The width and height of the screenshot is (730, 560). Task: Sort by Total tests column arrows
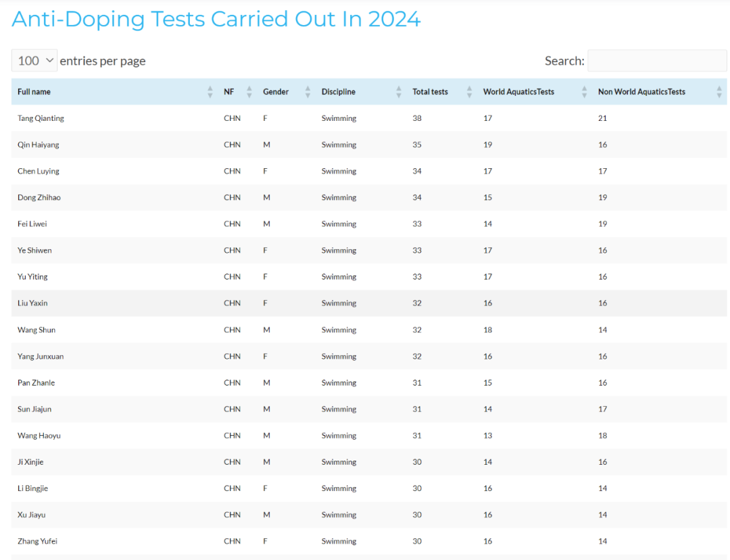[x=469, y=92]
